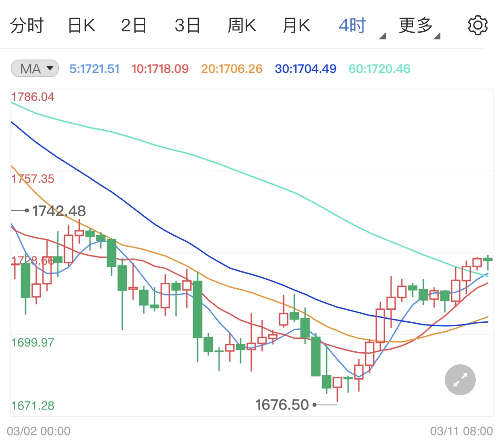Select the 3日 chart tab

click(x=187, y=26)
